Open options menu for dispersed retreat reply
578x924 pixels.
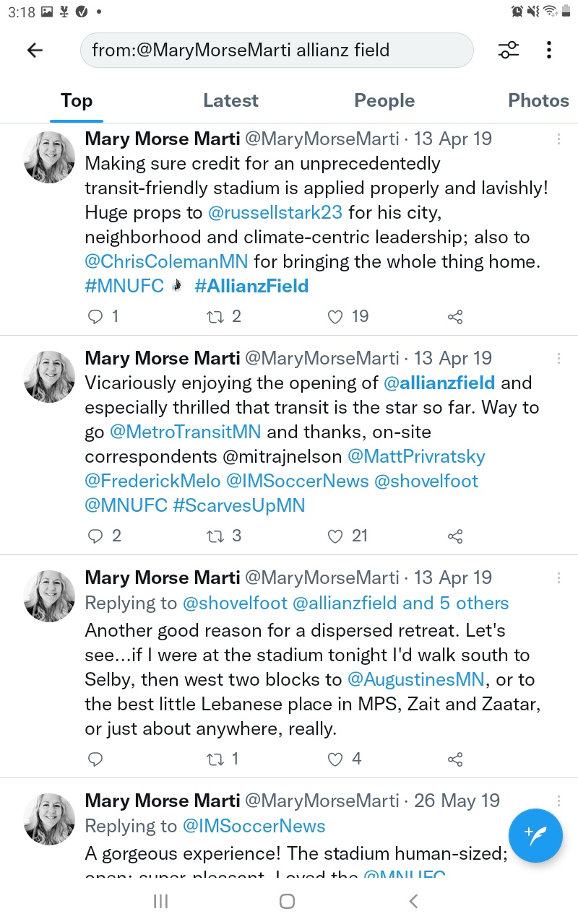coord(558,578)
